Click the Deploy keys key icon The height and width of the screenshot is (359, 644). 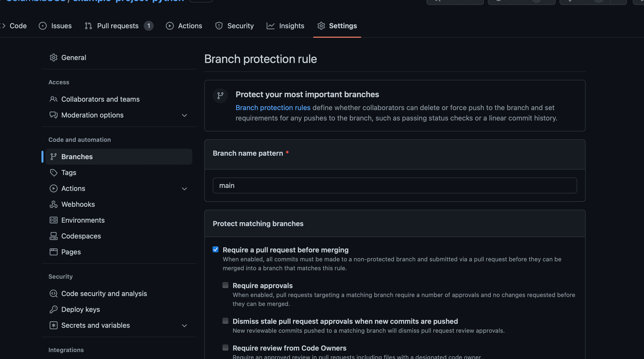(53, 309)
